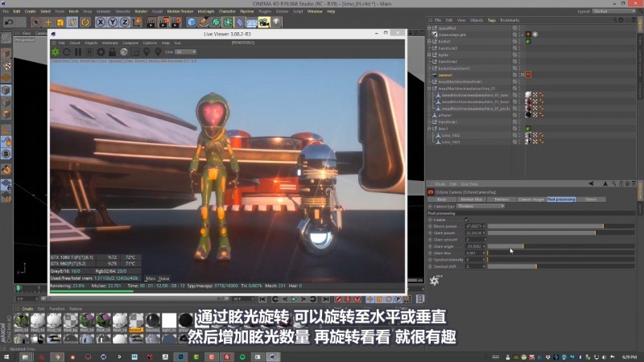Collapse the spaceRlot object tree node
Image resolution: width=644 pixels, height=362 pixels.
coord(430,28)
